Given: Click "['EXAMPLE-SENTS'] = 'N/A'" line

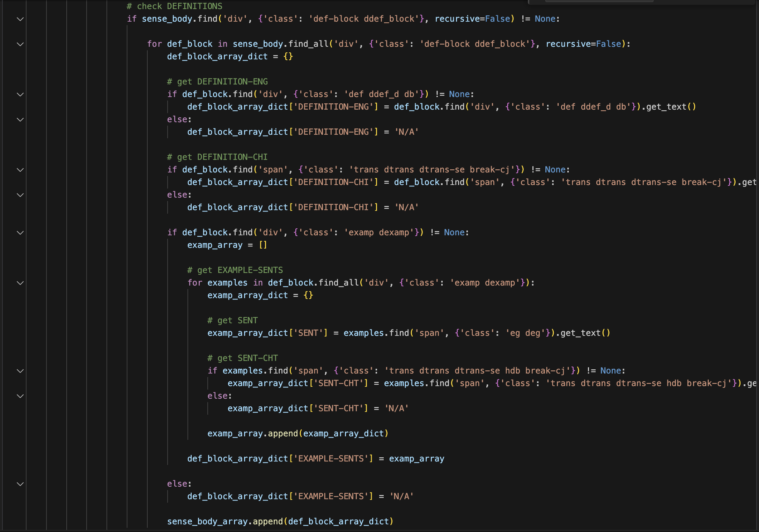Looking at the screenshot, I should pyautogui.click(x=300, y=496).
